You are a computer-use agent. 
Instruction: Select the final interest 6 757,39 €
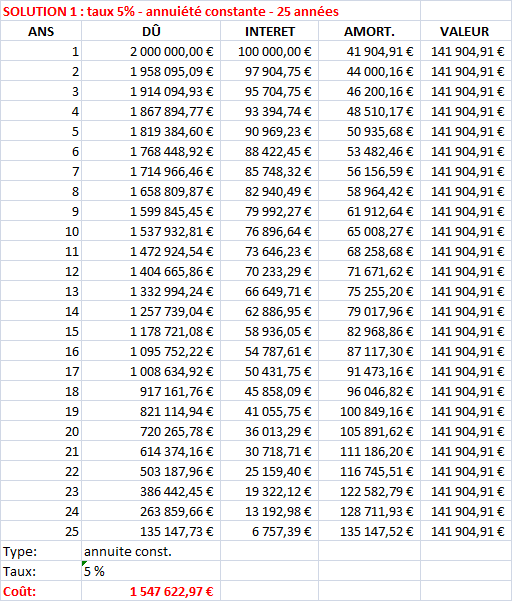[269, 531]
